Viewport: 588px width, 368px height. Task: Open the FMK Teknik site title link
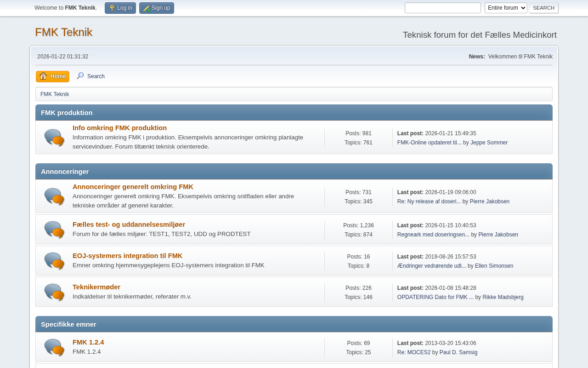[64, 32]
